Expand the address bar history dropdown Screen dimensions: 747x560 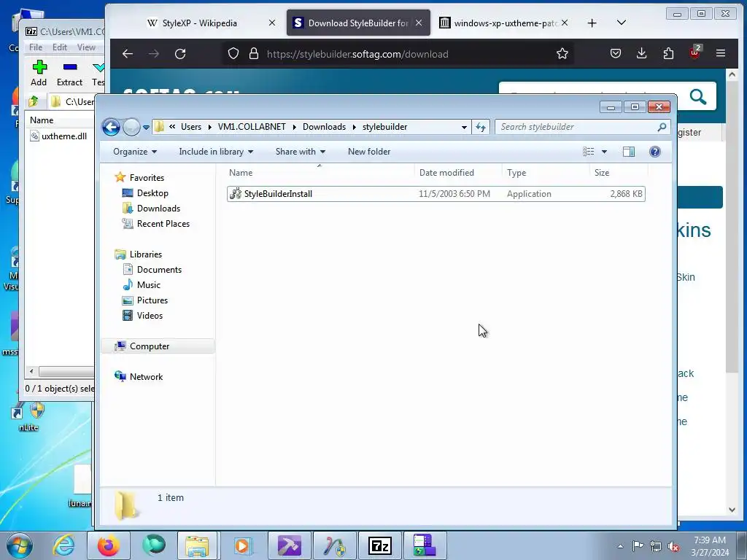point(464,127)
